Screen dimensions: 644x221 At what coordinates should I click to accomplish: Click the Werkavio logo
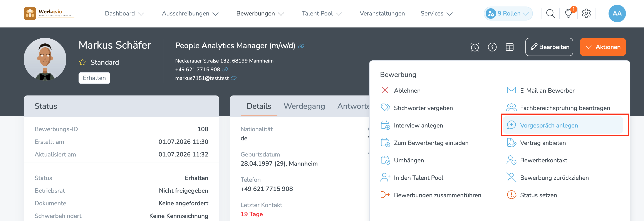point(49,14)
